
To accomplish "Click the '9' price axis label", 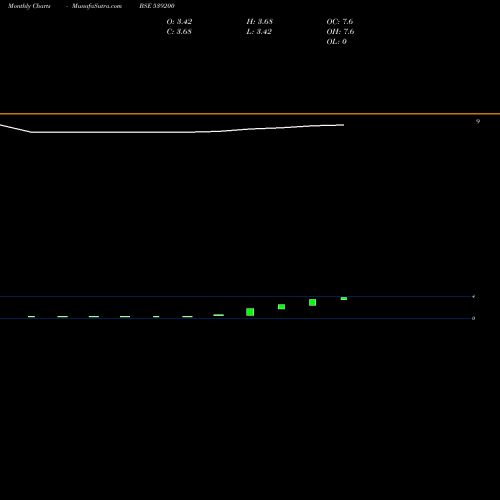I will [x=478, y=122].
